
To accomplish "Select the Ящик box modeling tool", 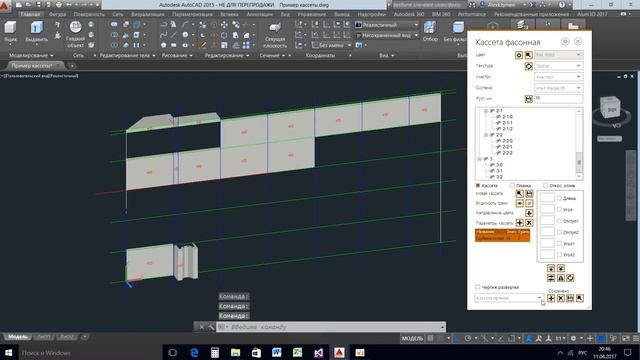I will (x=10, y=31).
